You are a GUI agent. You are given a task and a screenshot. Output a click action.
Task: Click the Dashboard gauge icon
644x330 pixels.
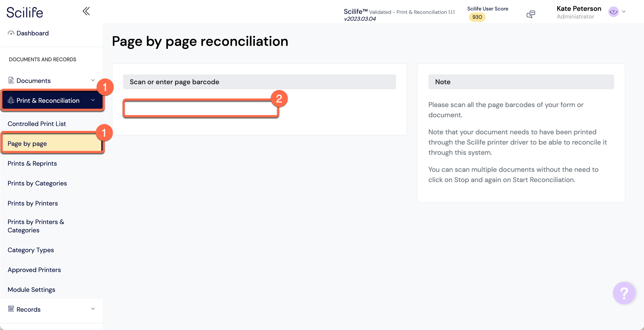tap(11, 33)
